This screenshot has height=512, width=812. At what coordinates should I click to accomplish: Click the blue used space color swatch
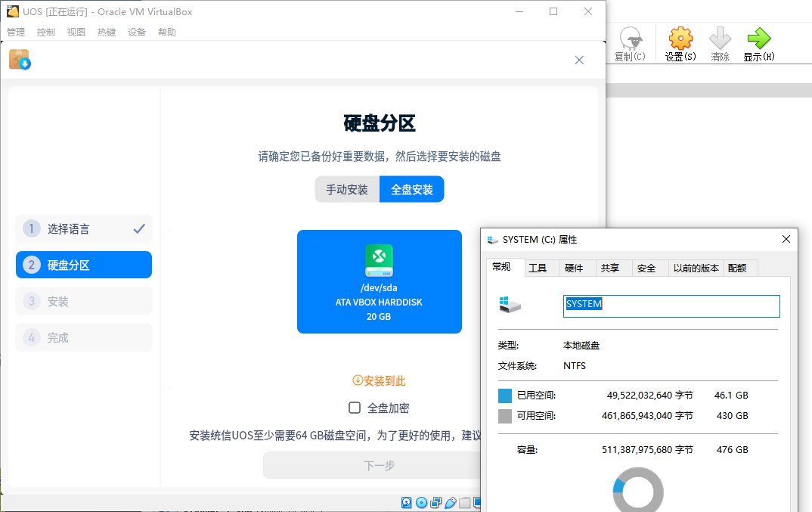pos(505,396)
